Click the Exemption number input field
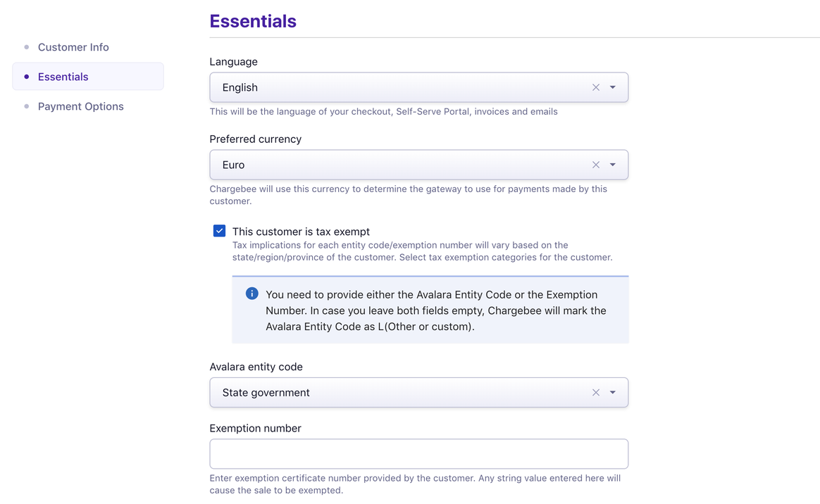The width and height of the screenshot is (820, 504). 418,454
